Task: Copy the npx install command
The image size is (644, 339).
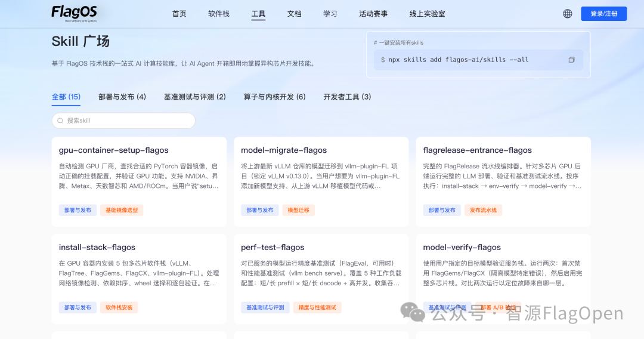Action: point(571,60)
